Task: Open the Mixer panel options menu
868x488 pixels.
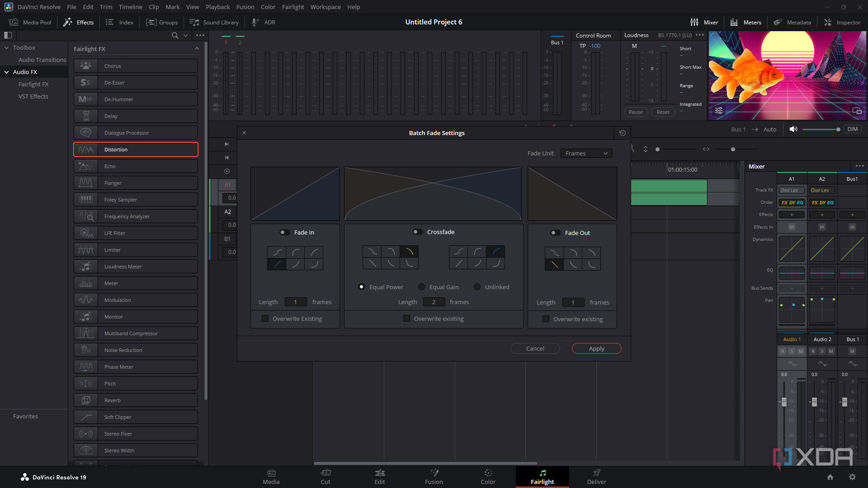Action: pos(860,166)
